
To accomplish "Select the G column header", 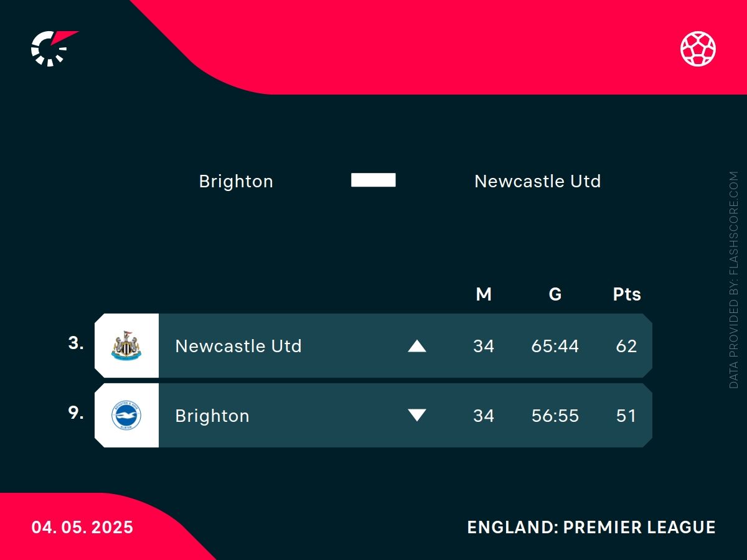I will pos(555,294).
